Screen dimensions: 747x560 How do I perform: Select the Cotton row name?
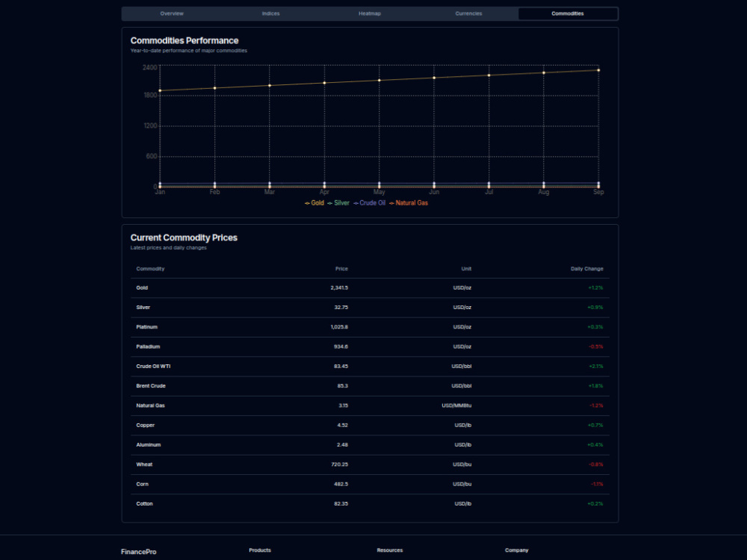144,504
